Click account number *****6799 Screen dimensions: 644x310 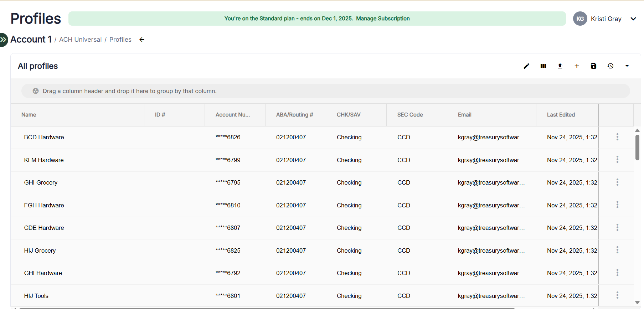tap(228, 160)
